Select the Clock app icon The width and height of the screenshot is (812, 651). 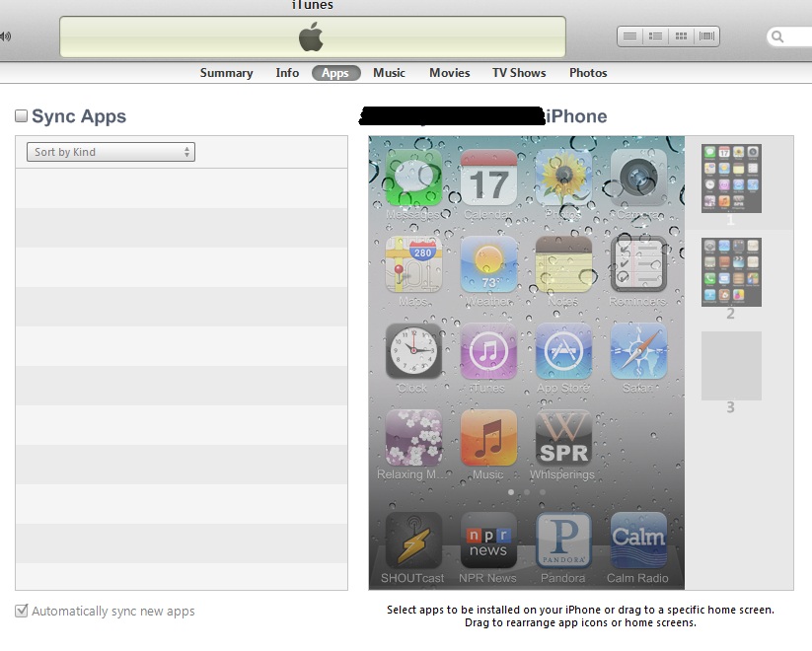(413, 351)
